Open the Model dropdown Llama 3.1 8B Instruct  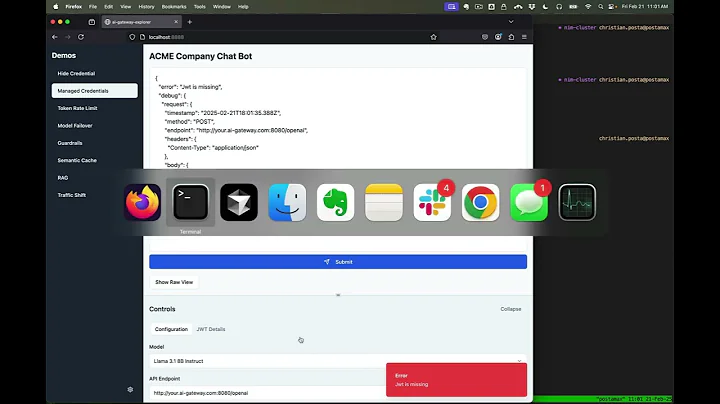pyautogui.click(x=338, y=361)
